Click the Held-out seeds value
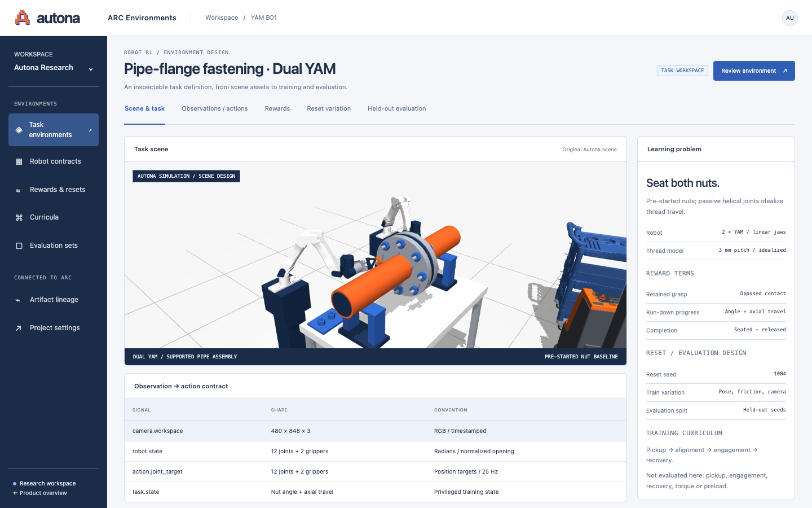The width and height of the screenshot is (812, 508). pyautogui.click(x=765, y=410)
